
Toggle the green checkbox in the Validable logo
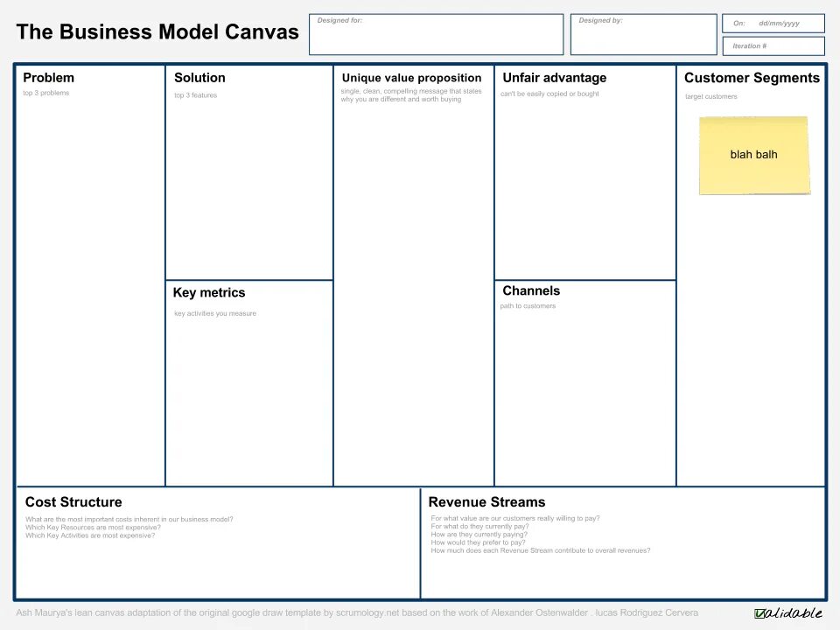(762, 612)
